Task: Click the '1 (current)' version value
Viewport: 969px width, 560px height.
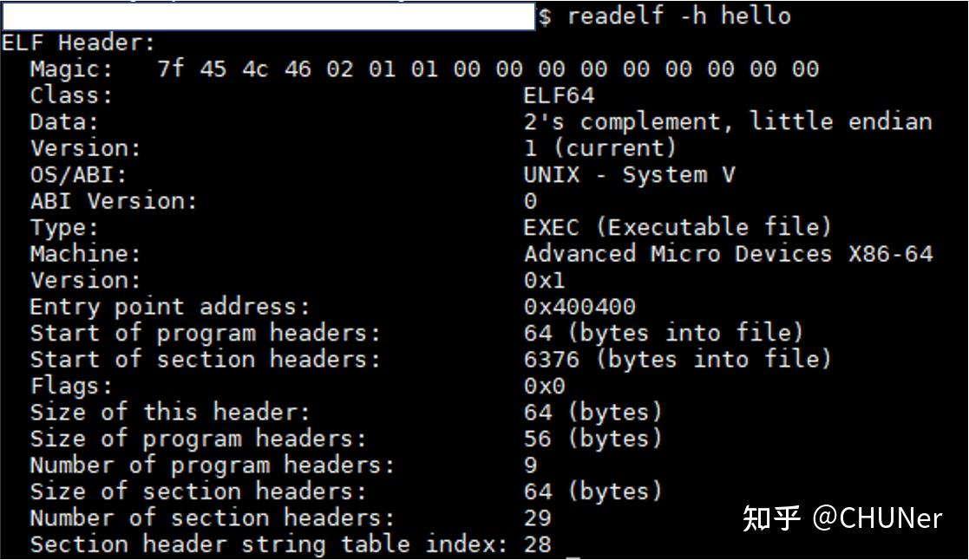Action: [x=599, y=148]
